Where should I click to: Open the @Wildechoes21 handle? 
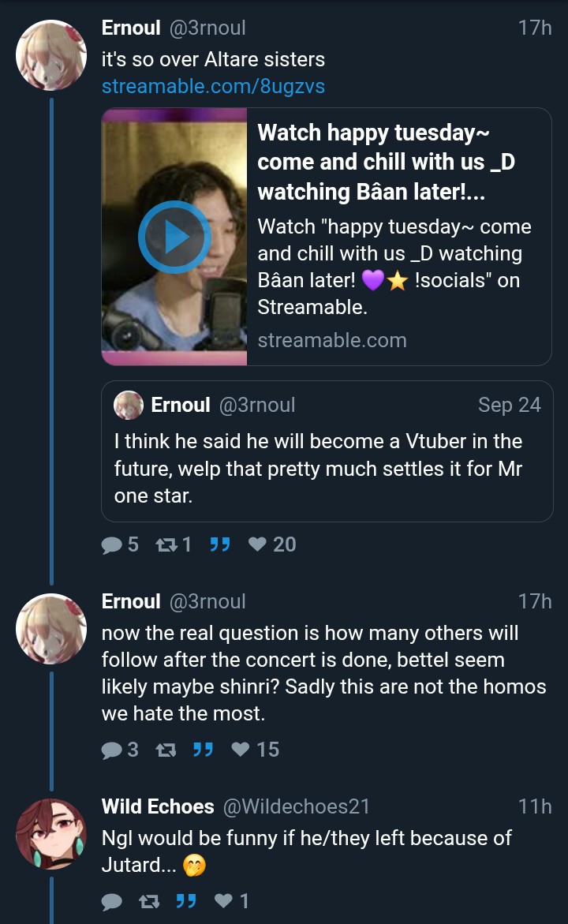297,806
